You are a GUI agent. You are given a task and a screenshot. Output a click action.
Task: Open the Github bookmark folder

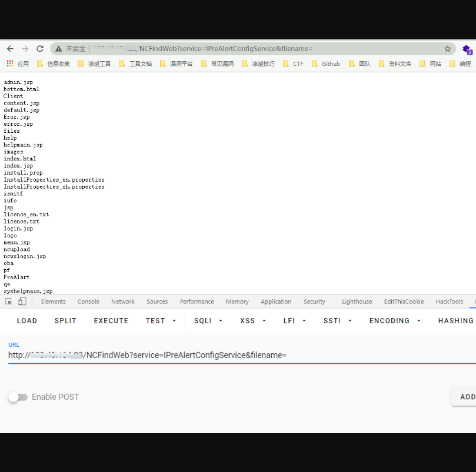326,63
